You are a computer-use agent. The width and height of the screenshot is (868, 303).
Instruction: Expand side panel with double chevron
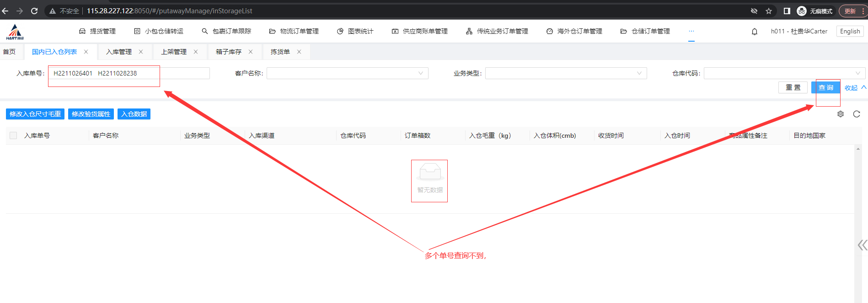(862, 245)
